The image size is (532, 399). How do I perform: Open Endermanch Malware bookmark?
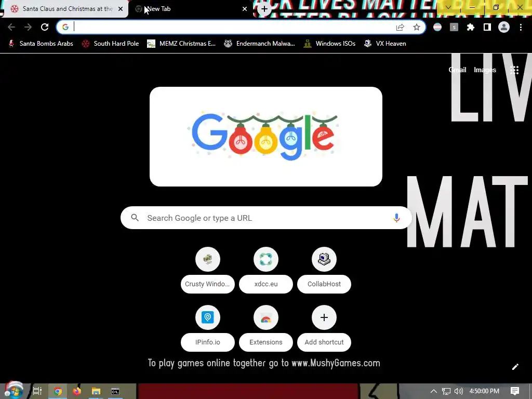pyautogui.click(x=259, y=44)
